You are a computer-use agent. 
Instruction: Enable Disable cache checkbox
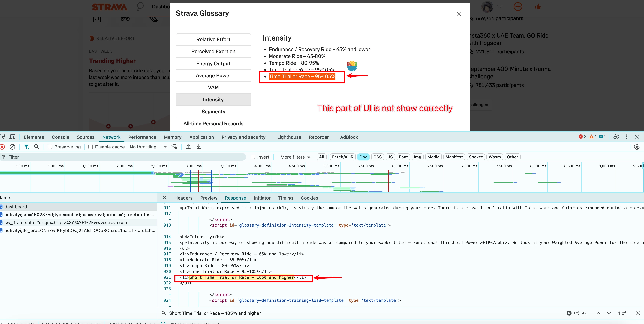pos(91,147)
